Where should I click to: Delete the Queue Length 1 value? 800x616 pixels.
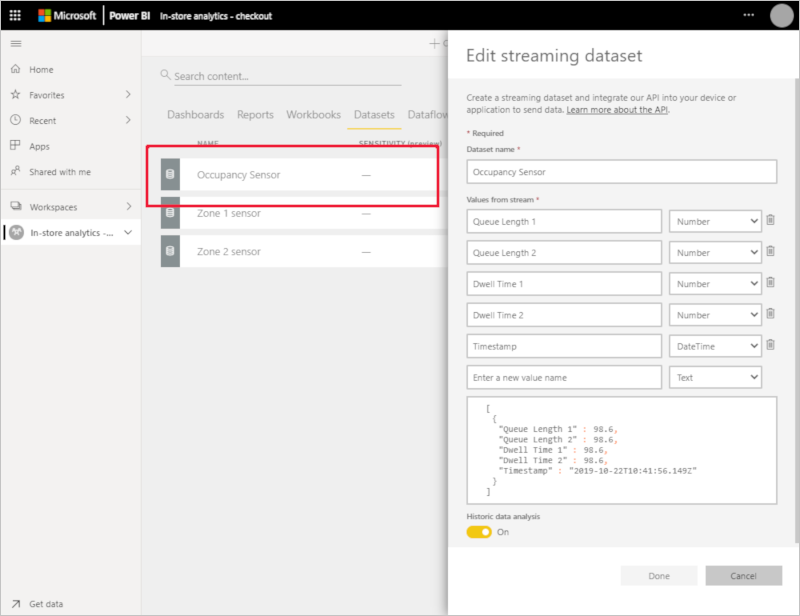(x=770, y=220)
